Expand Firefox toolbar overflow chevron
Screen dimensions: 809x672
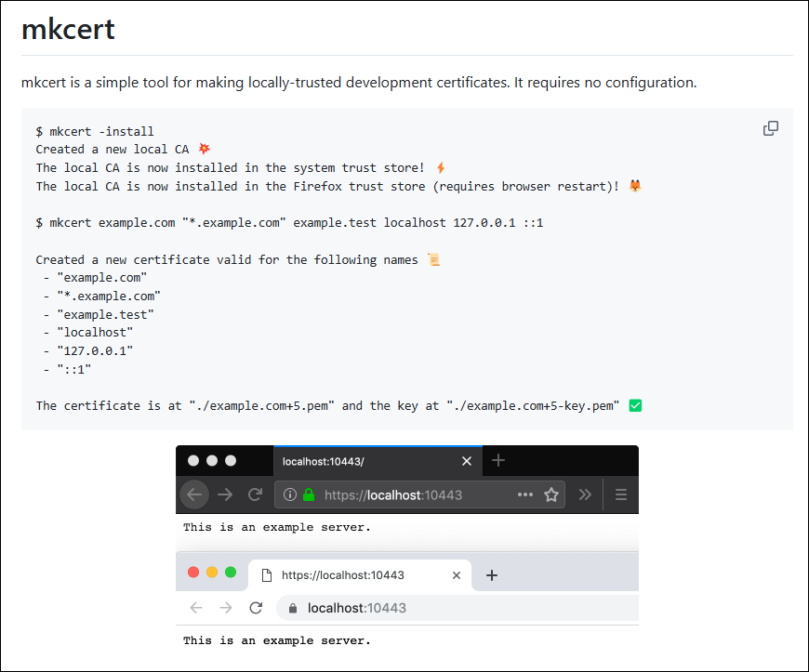tap(585, 494)
